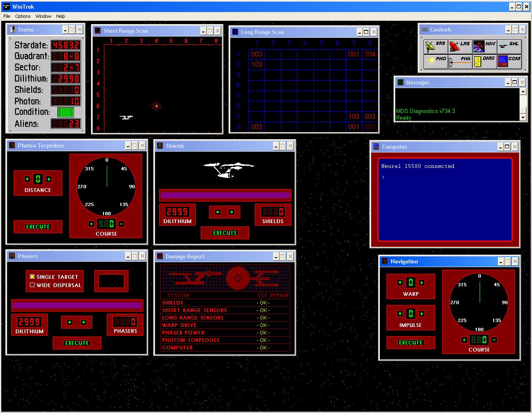Decrease navigation course with minus button
This screenshot has height=413, width=532.
point(494,340)
